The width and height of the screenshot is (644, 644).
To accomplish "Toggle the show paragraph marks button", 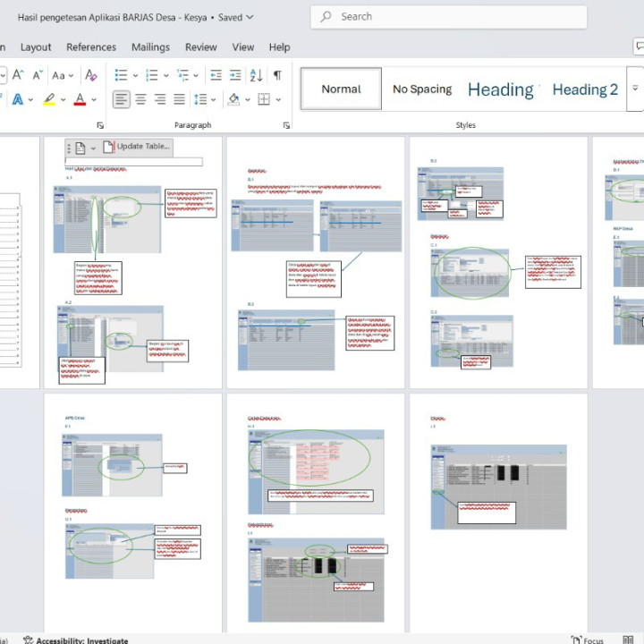I will point(277,75).
